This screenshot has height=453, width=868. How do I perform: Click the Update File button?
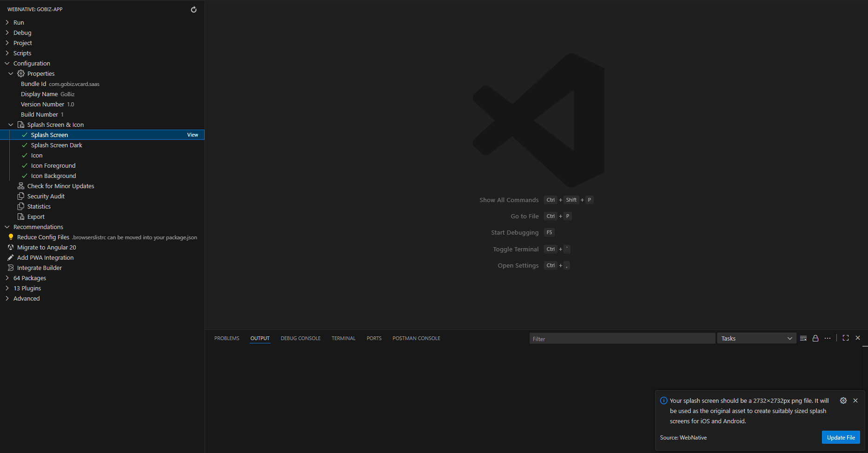[x=841, y=438]
